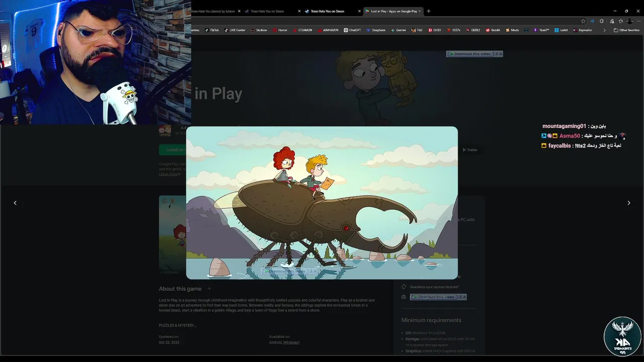Open the FitG bookmark

pos(417,30)
